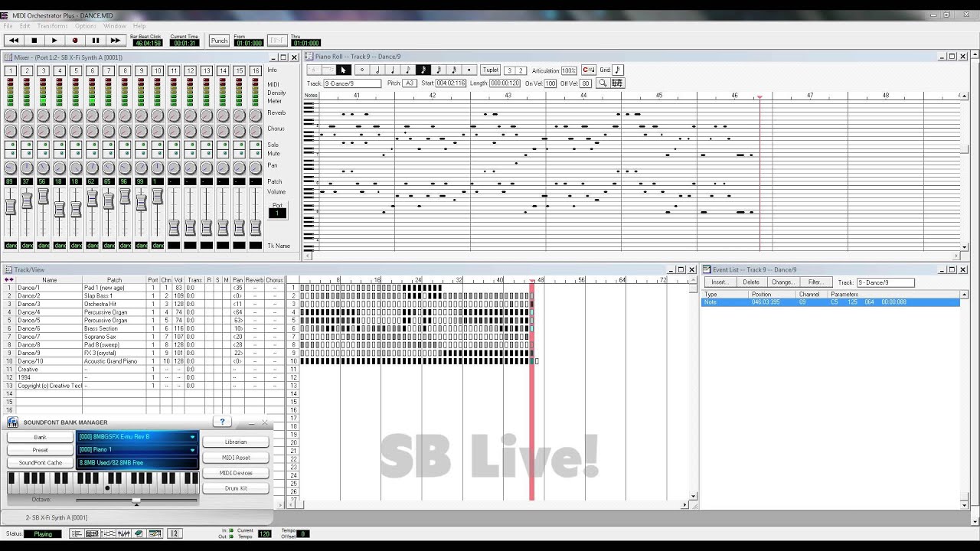The width and height of the screenshot is (980, 551).
Task: Select the highlighted sixteenth note length icon
Action: (x=423, y=70)
